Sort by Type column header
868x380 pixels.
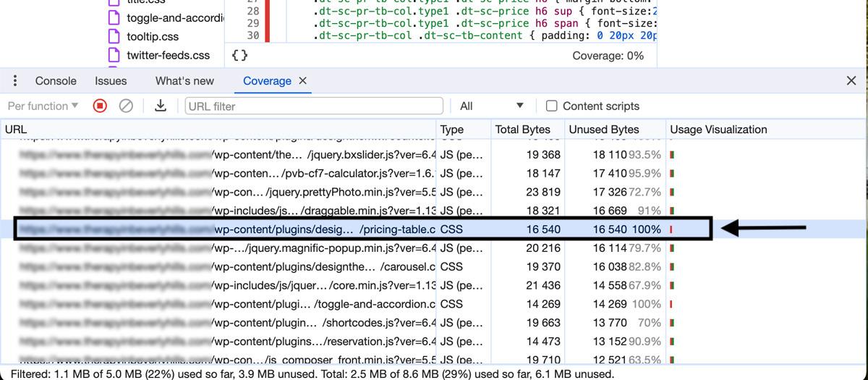click(x=464, y=130)
